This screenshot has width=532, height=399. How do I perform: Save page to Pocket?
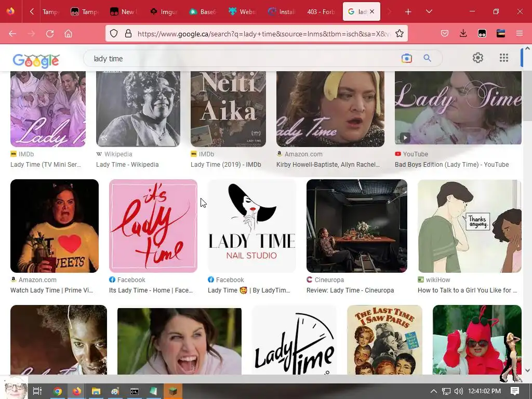coord(445,33)
